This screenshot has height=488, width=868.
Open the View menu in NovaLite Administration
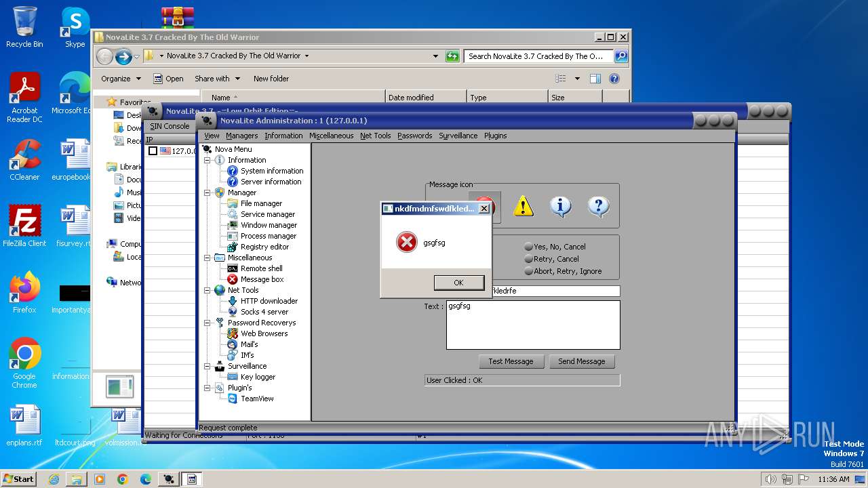[x=212, y=136]
